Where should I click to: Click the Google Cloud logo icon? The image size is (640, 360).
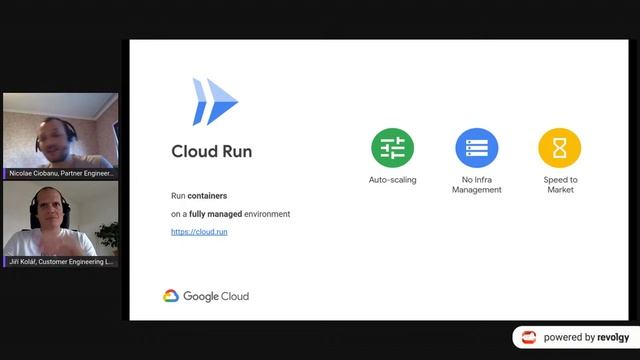pos(171,296)
